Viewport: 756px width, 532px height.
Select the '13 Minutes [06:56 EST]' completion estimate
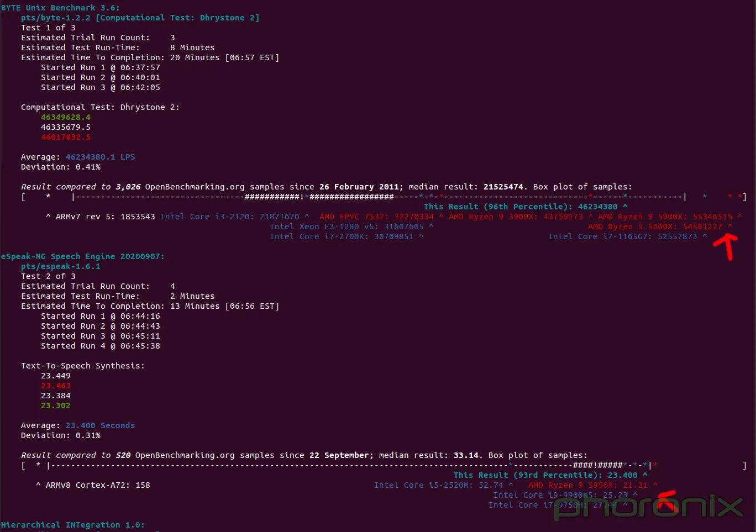tap(224, 306)
